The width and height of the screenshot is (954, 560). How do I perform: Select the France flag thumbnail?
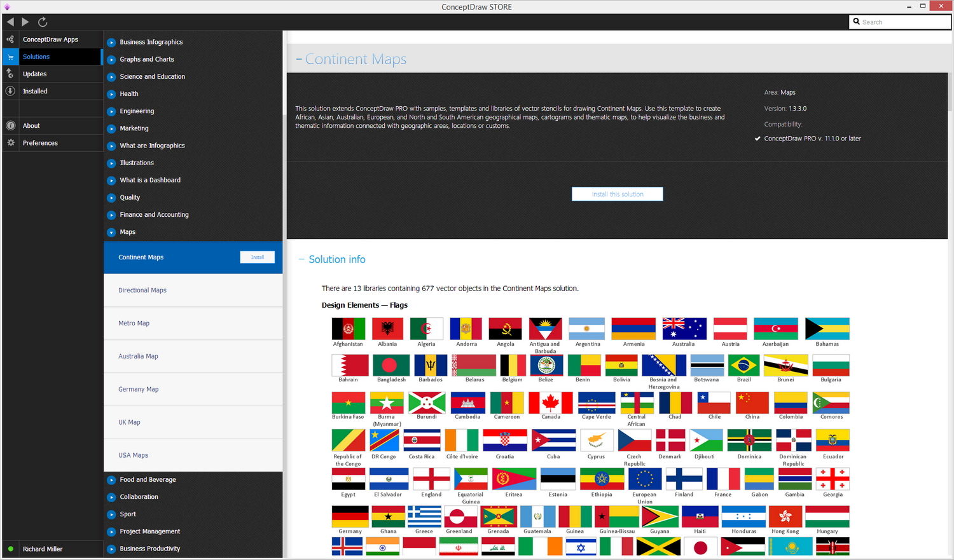pyautogui.click(x=723, y=479)
